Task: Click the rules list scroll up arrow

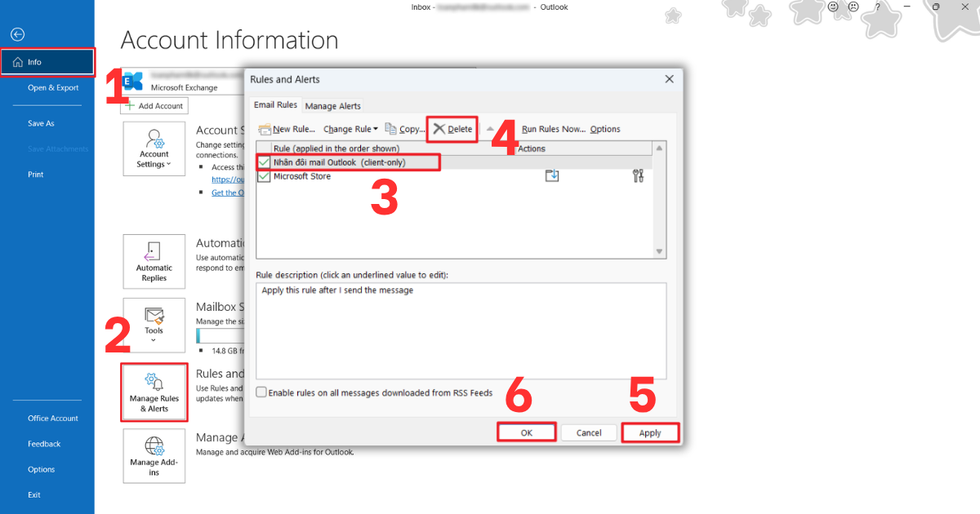Action: (659, 148)
